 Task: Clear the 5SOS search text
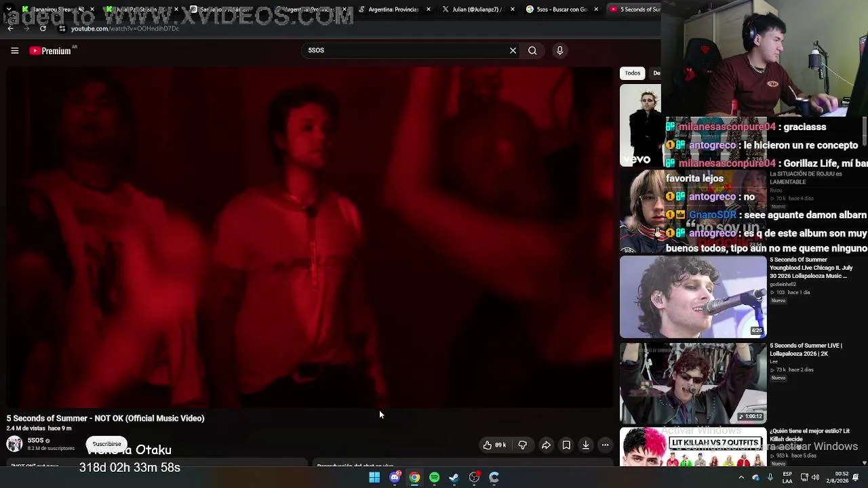point(513,50)
